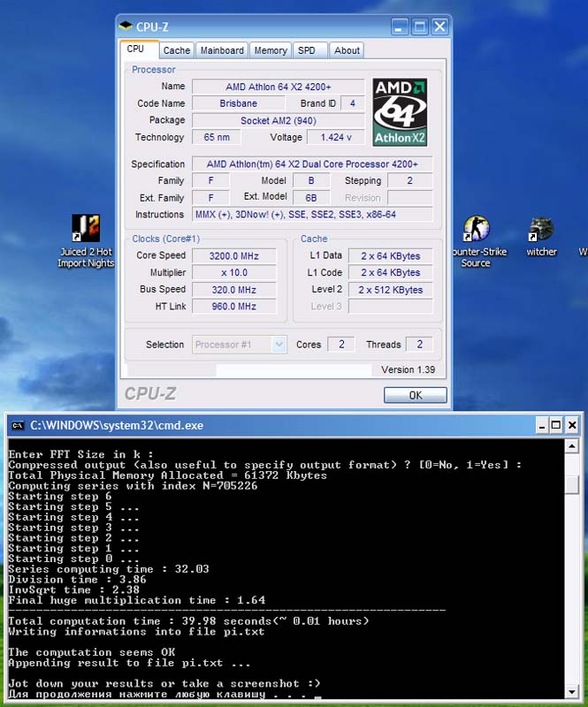Screen dimensions: 588x707
Task: Select the CPU tab
Action: click(x=139, y=49)
